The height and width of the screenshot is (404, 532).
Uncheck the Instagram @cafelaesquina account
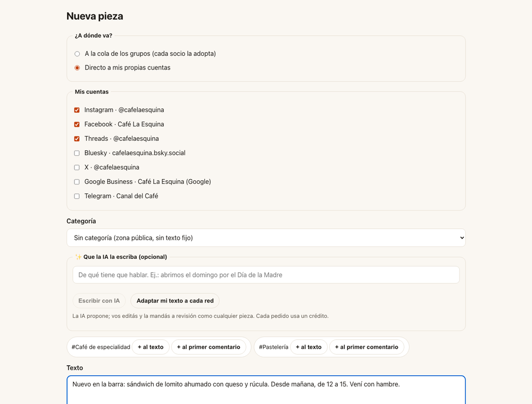(x=77, y=110)
